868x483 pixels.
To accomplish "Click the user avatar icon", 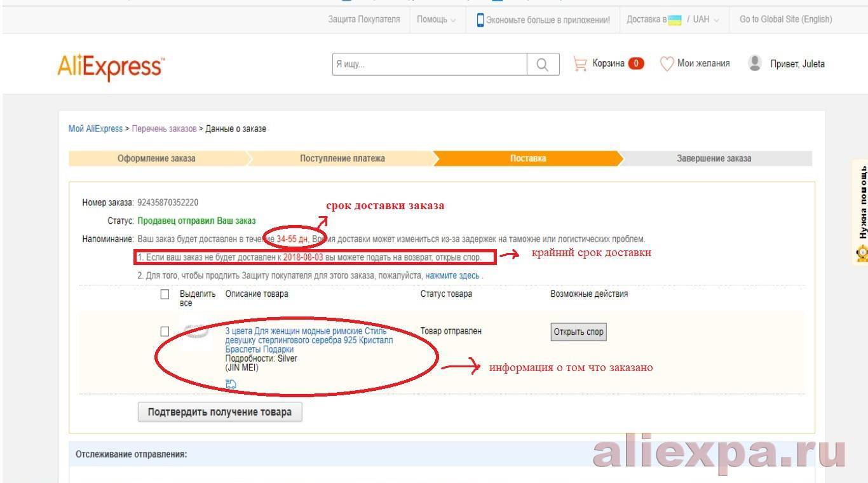I will coord(755,63).
